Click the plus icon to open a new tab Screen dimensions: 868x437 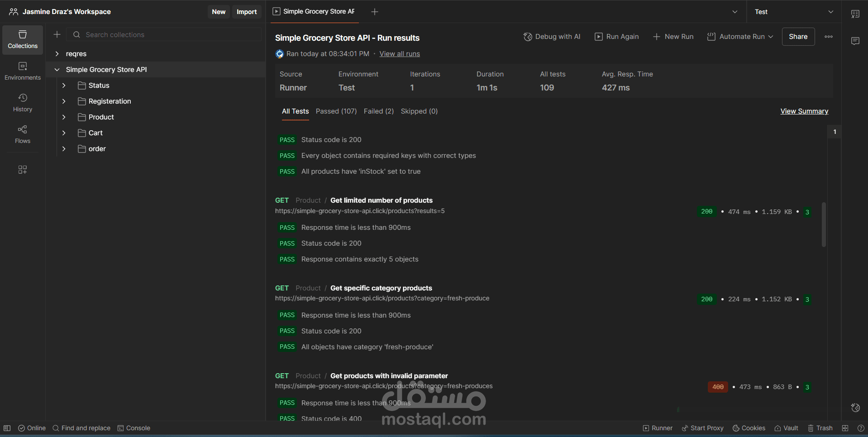click(375, 12)
